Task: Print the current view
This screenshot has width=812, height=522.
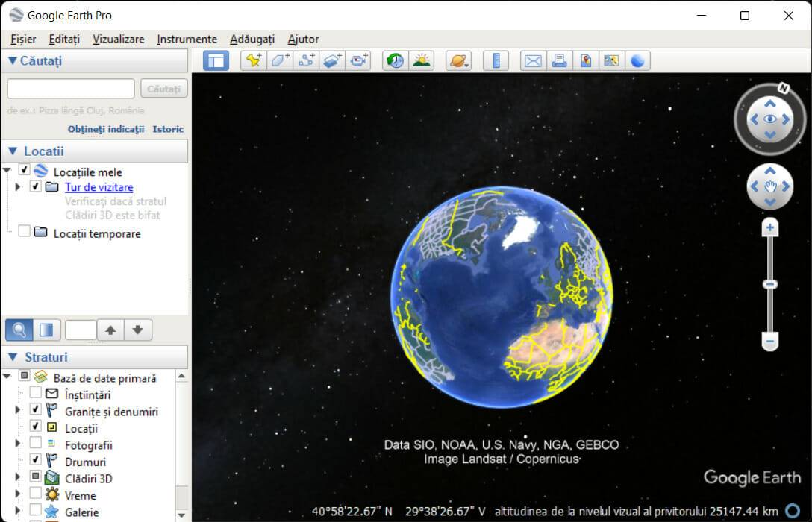Action: [559, 60]
